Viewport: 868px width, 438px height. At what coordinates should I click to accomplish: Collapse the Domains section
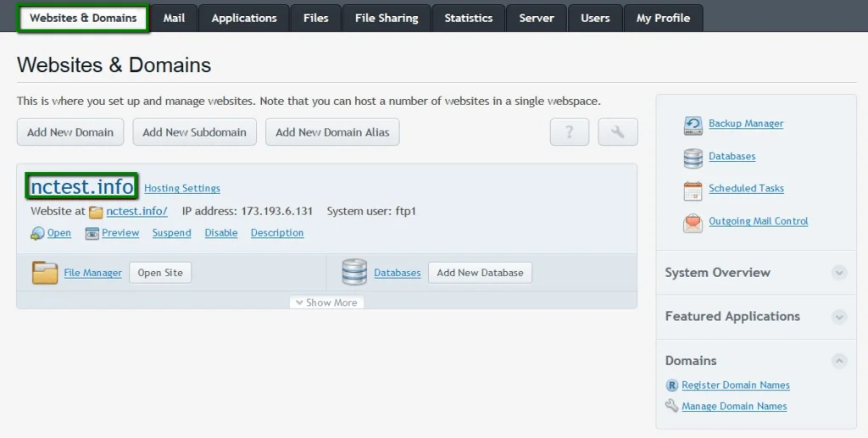point(838,361)
